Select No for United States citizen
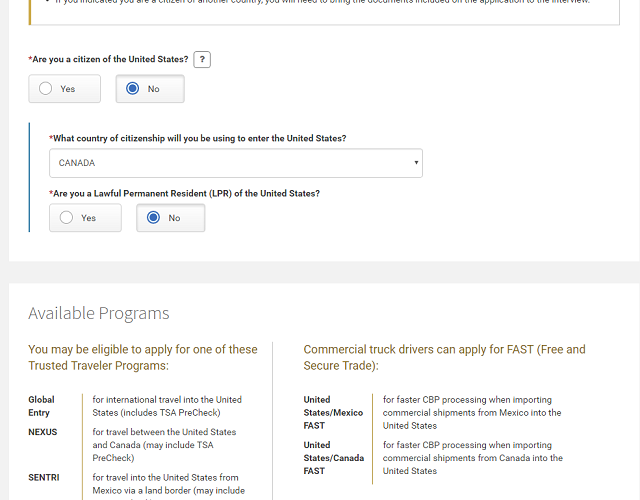This screenshot has height=500, width=640. (150, 89)
